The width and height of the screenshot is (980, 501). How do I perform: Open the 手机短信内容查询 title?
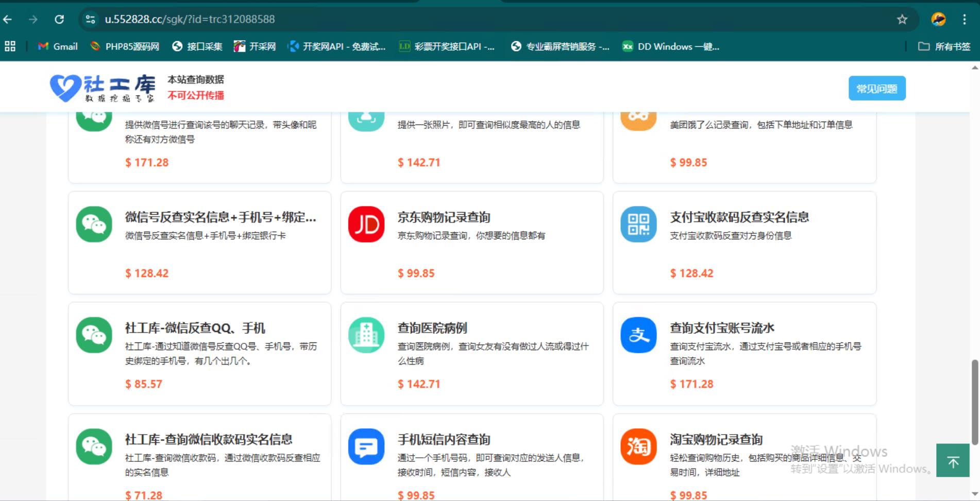pyautogui.click(x=444, y=439)
